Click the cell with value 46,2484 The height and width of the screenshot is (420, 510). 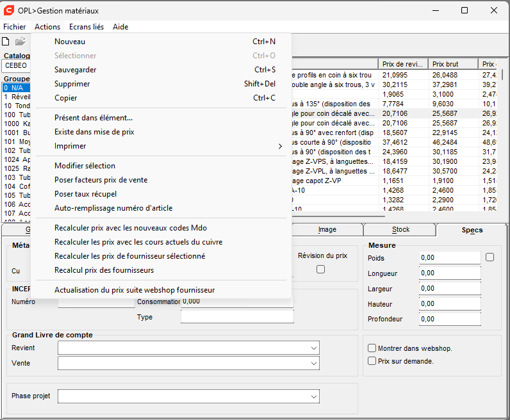pyautogui.click(x=453, y=142)
